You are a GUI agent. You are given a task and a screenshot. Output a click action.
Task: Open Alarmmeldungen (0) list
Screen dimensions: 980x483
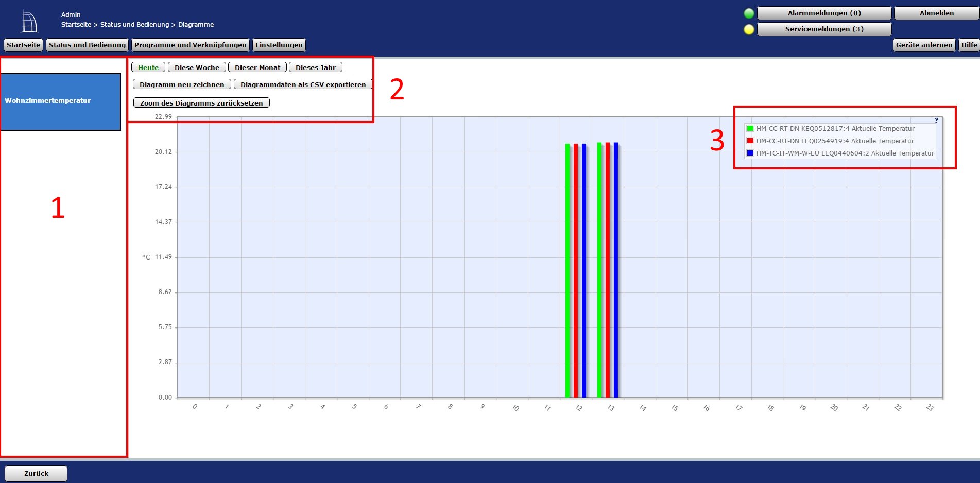(x=824, y=13)
